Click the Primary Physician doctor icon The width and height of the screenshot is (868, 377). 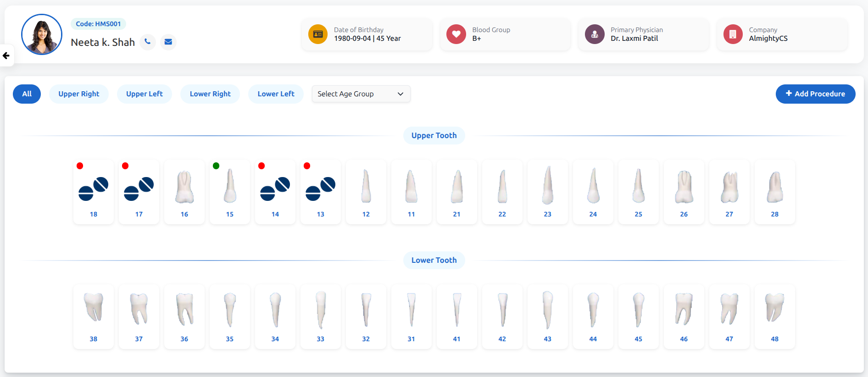coord(595,34)
